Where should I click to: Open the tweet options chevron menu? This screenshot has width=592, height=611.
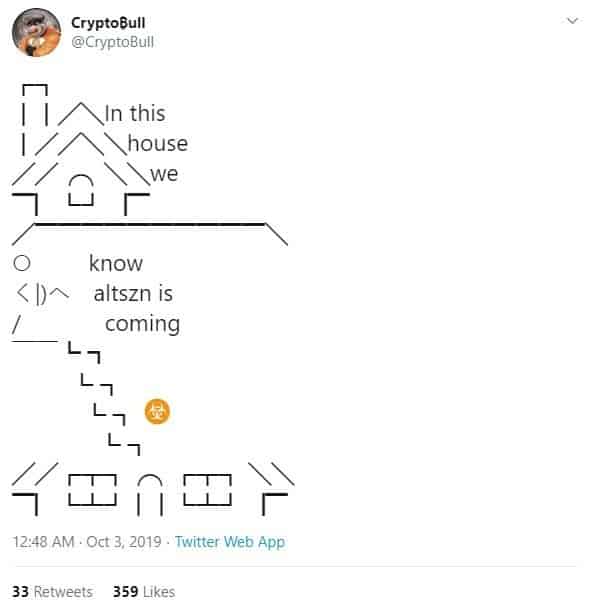click(x=572, y=21)
